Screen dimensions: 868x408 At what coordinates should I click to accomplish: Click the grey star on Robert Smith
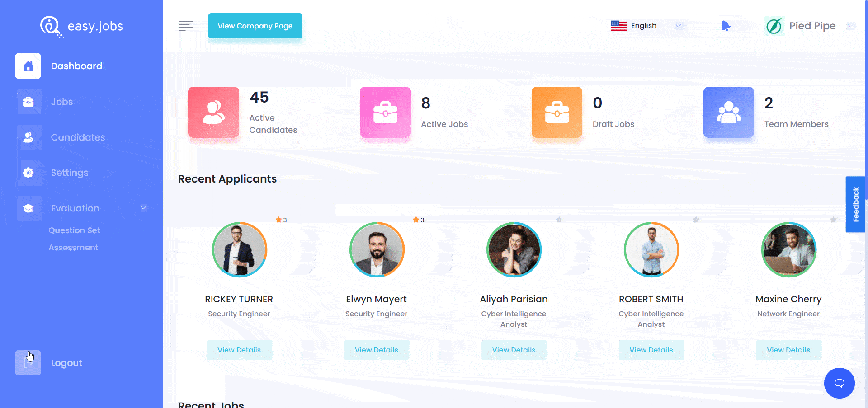coord(696,220)
